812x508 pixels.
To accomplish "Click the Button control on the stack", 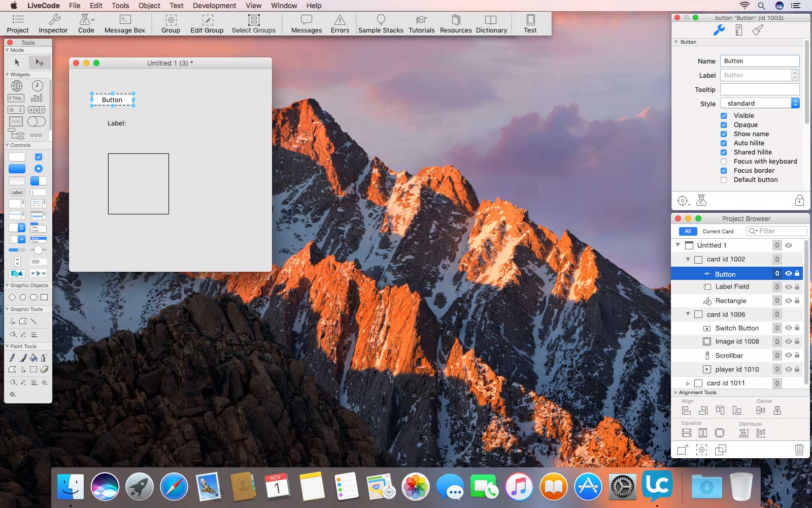I will pyautogui.click(x=112, y=100).
